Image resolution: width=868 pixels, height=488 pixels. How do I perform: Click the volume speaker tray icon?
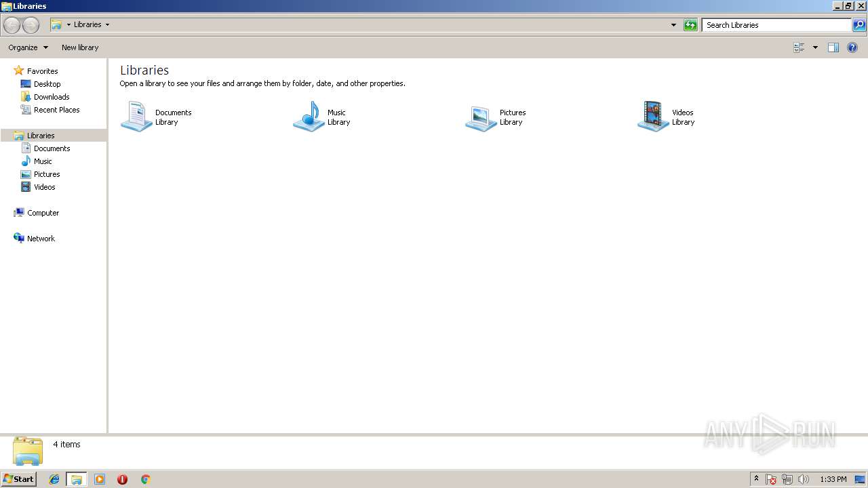coord(804,479)
